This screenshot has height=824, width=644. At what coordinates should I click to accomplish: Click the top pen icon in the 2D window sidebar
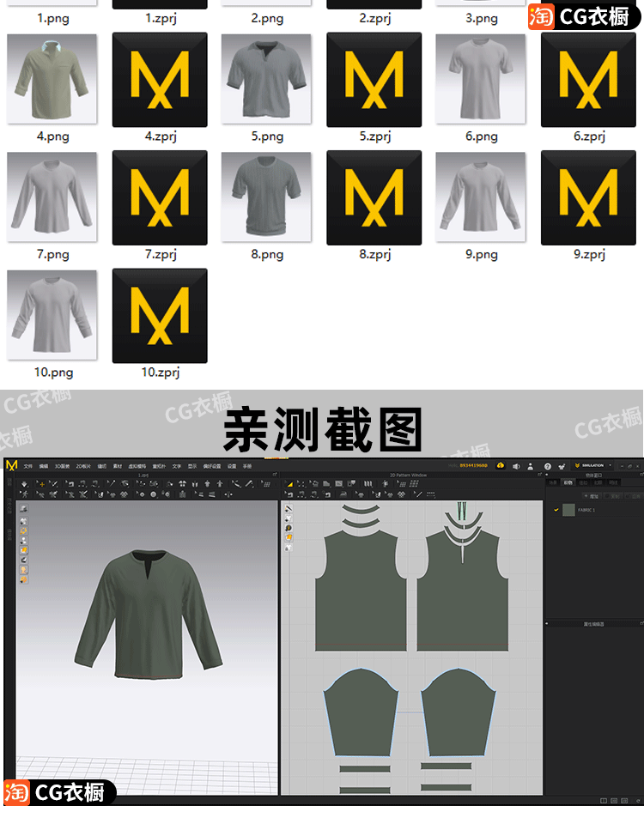click(289, 509)
